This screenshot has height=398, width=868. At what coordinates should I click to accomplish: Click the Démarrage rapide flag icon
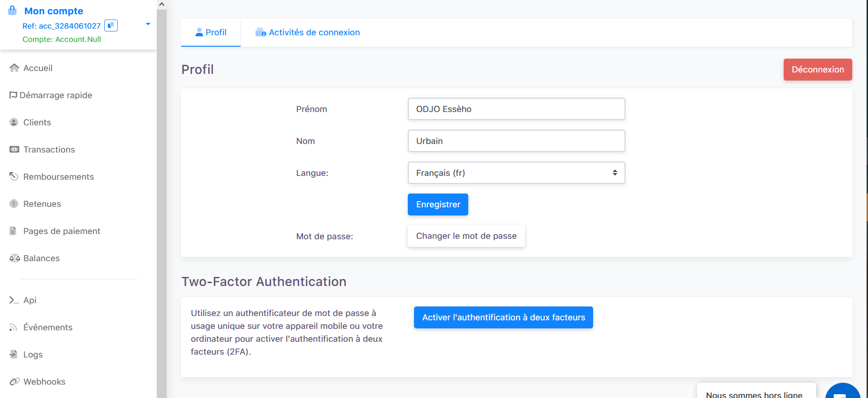click(x=13, y=95)
